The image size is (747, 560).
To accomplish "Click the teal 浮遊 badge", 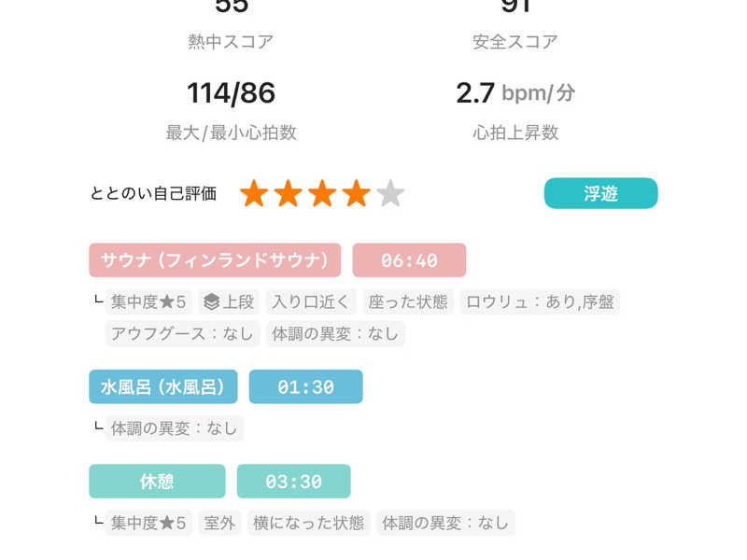I will click(600, 193).
